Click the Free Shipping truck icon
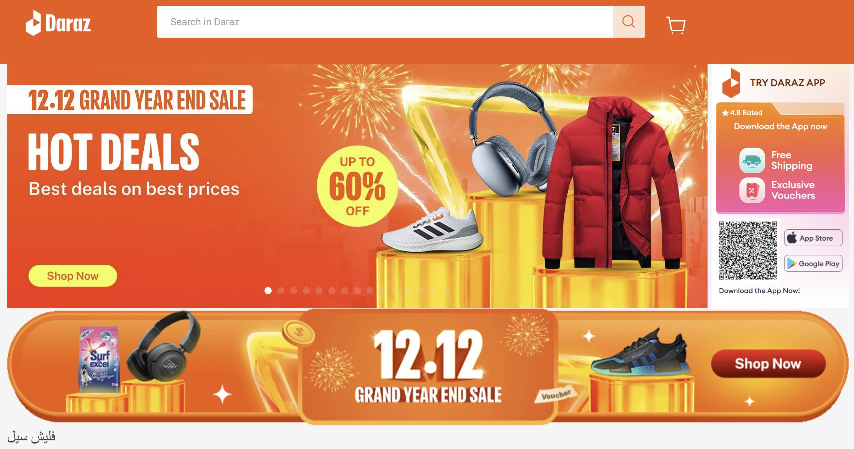 click(752, 161)
